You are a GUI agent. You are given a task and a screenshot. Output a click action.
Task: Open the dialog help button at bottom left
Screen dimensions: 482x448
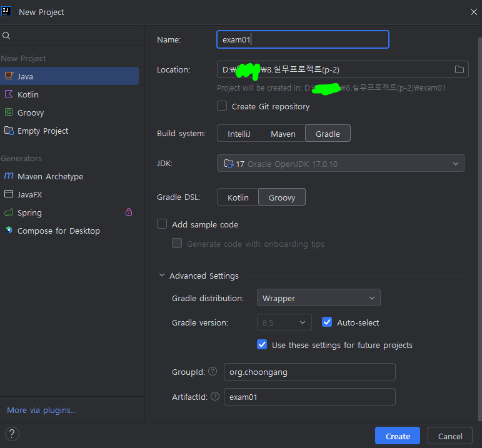[x=12, y=434]
